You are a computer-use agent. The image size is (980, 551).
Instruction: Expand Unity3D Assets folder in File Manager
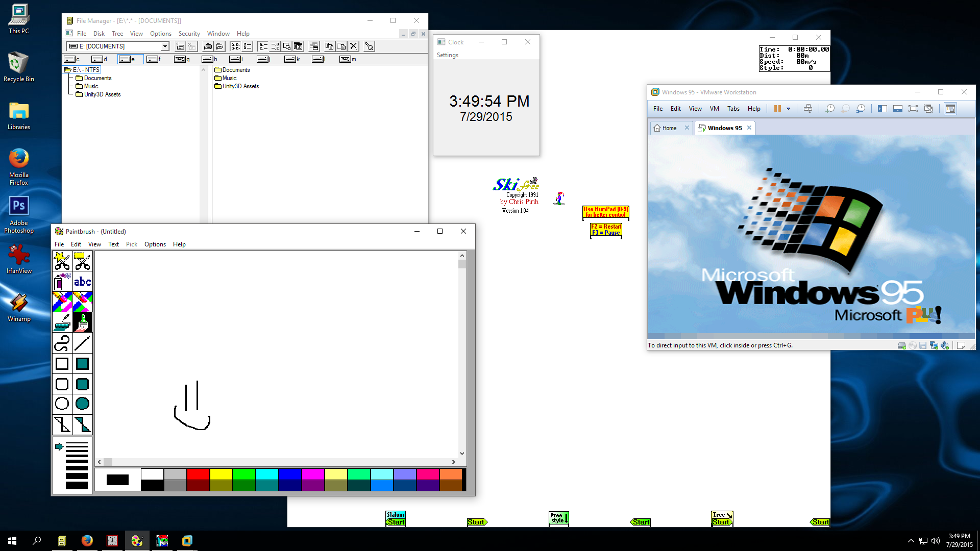[x=102, y=94]
